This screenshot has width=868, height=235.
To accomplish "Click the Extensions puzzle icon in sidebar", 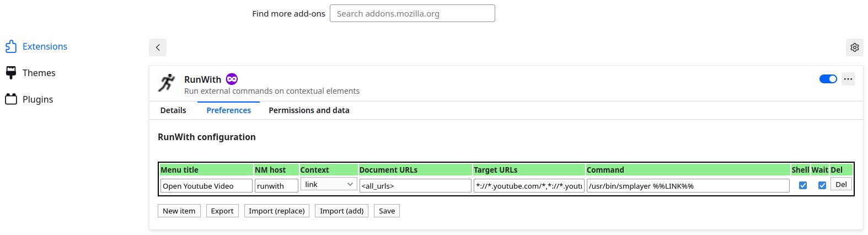I will [11, 47].
